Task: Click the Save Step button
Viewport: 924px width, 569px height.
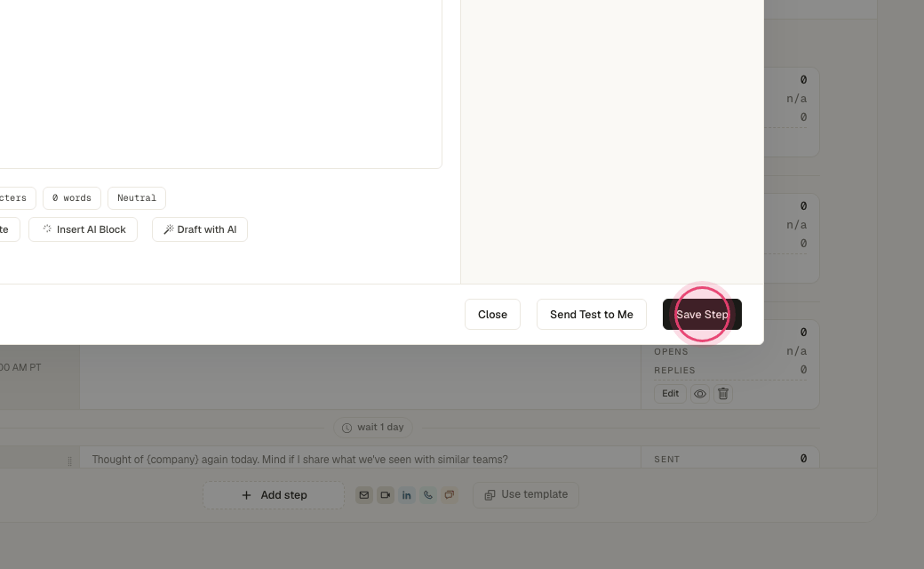Action: (x=702, y=314)
